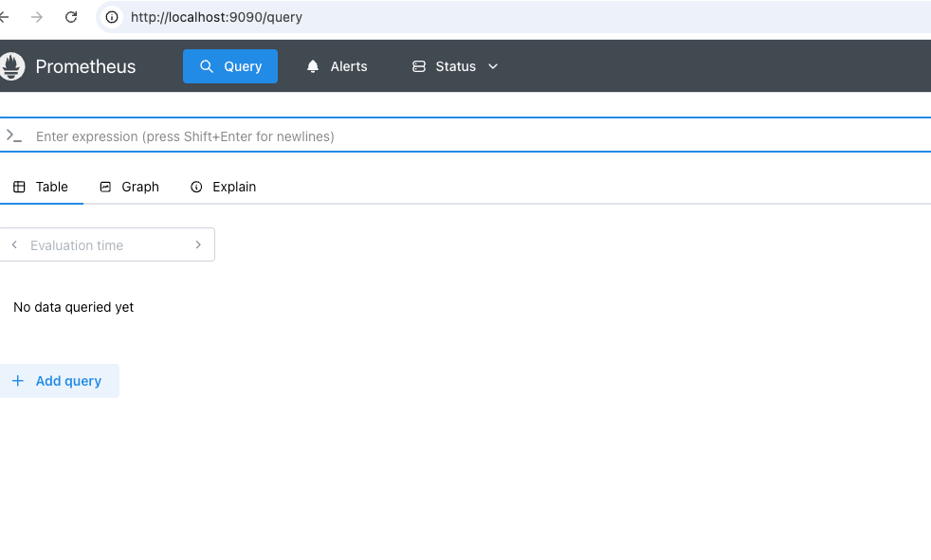Switch to the Graph tab
The image size is (931, 560).
[x=130, y=187]
